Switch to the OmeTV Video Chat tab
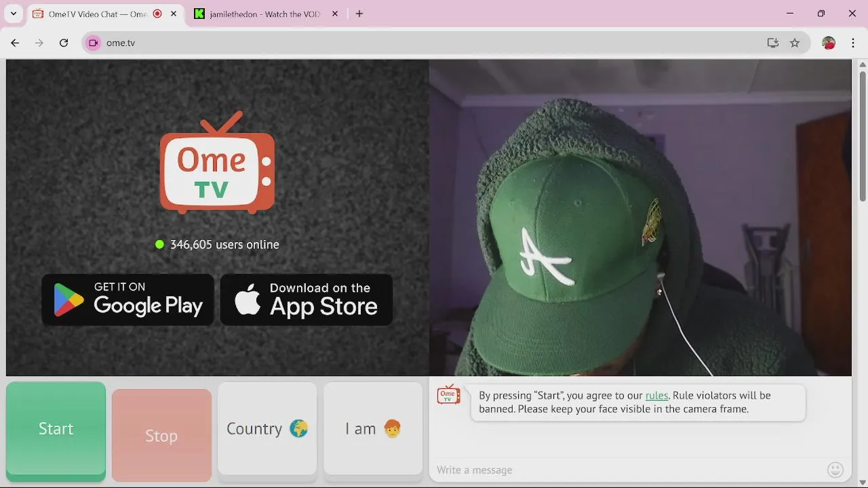 coord(106,14)
